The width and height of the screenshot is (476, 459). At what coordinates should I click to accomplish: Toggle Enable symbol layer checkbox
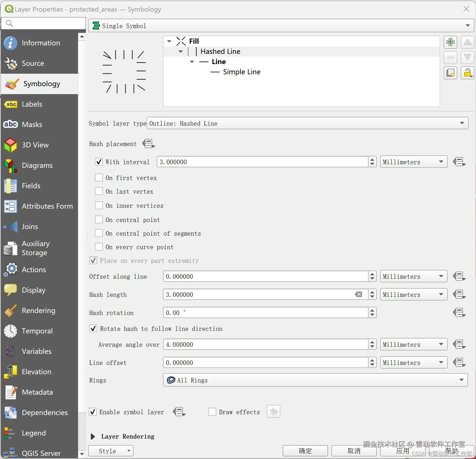(93, 412)
